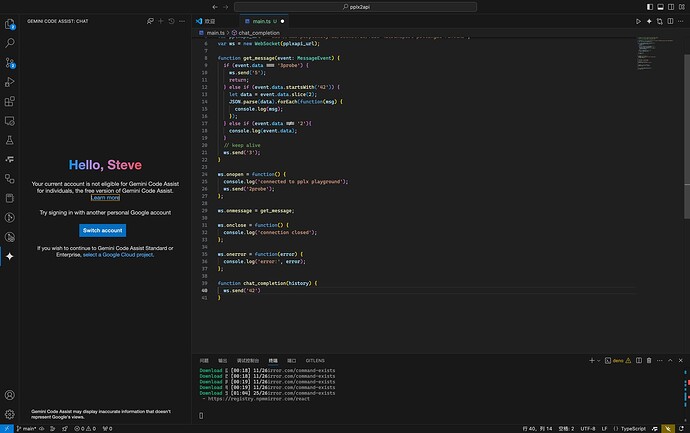The width and height of the screenshot is (690, 433).
Task: Click the Switch account button
Action: click(103, 230)
